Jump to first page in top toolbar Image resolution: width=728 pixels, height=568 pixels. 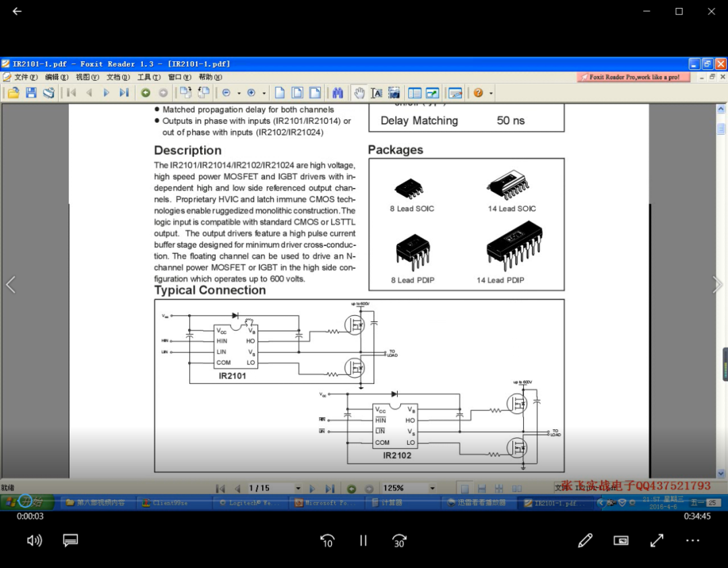tap(71, 93)
